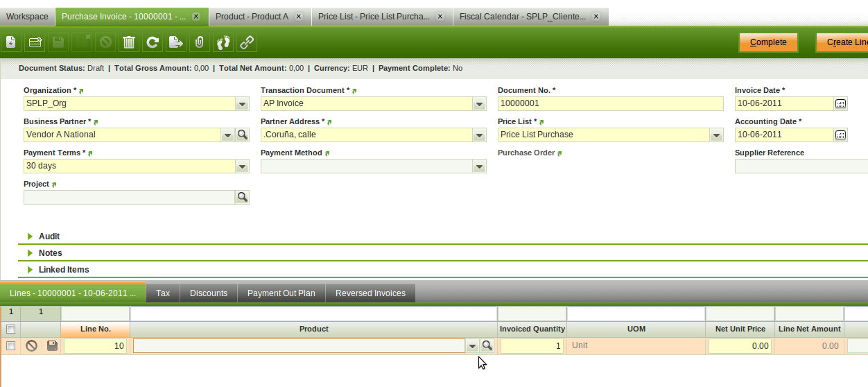Click the Document No. input field

coord(611,103)
